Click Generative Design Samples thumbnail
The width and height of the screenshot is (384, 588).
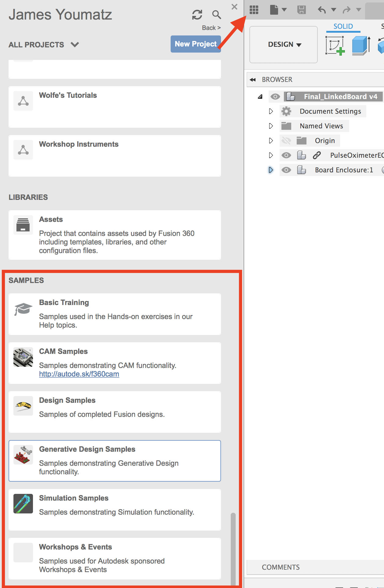tap(23, 455)
